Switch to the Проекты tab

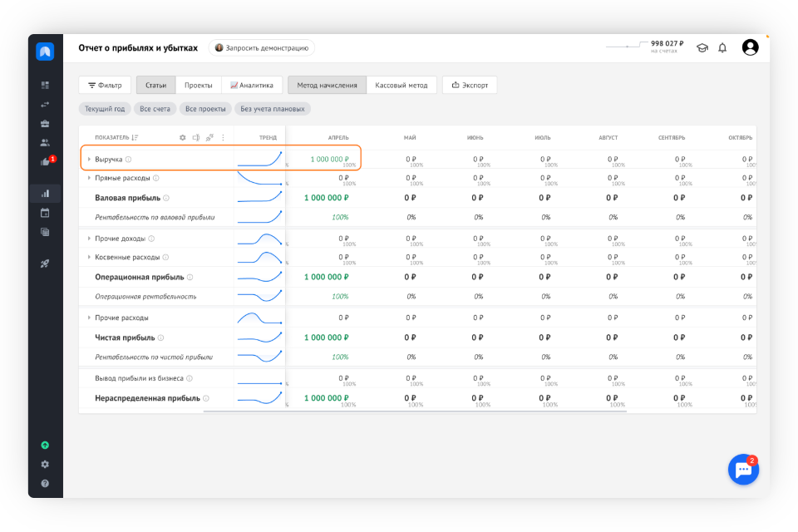click(x=199, y=85)
